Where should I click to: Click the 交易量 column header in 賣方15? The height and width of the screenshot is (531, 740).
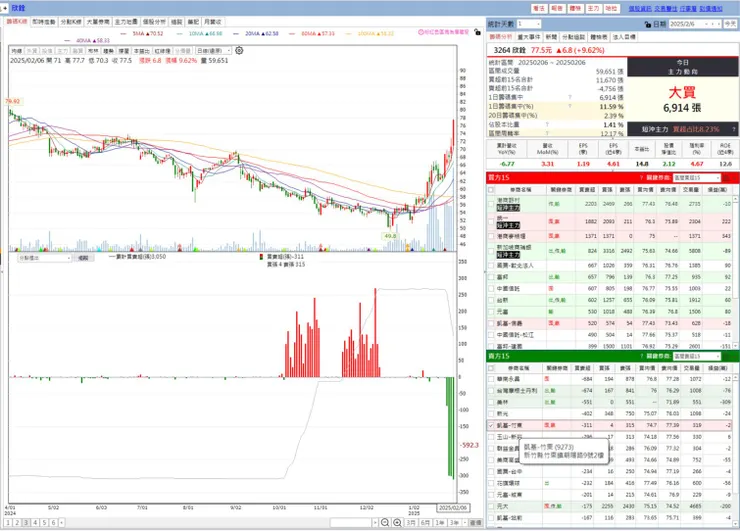[692, 368]
